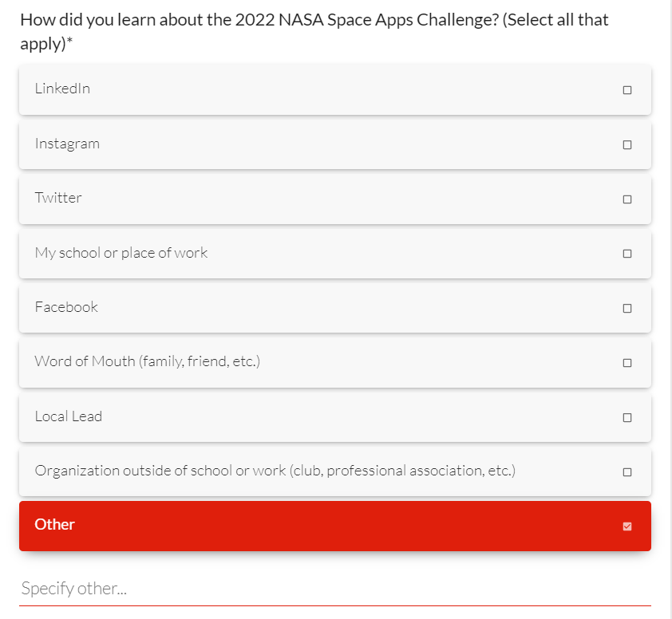Click the 'Organization outside of school' label text
Screen dimensions: 672x619
275,471
